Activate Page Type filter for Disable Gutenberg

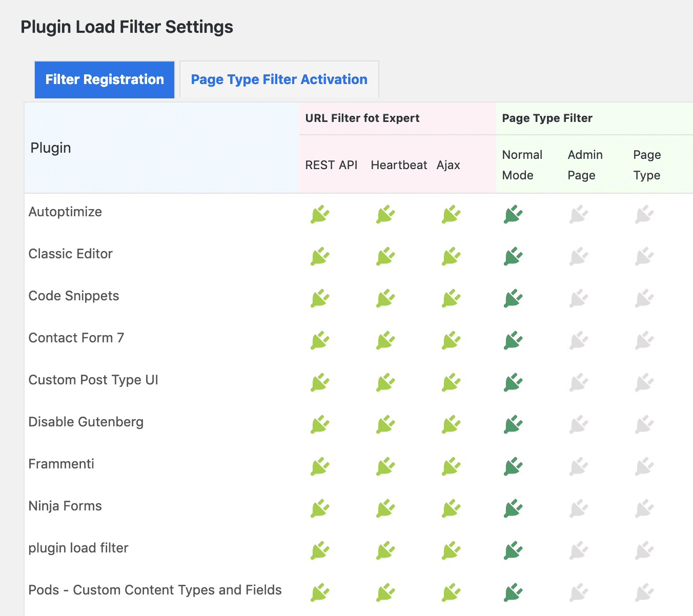(x=644, y=424)
